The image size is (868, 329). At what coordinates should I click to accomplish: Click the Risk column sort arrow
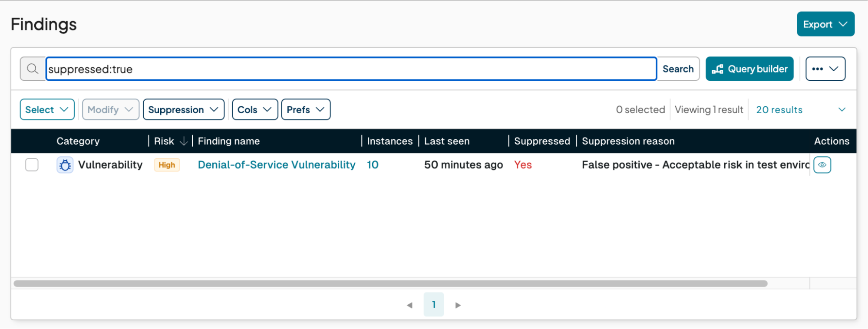[184, 141]
